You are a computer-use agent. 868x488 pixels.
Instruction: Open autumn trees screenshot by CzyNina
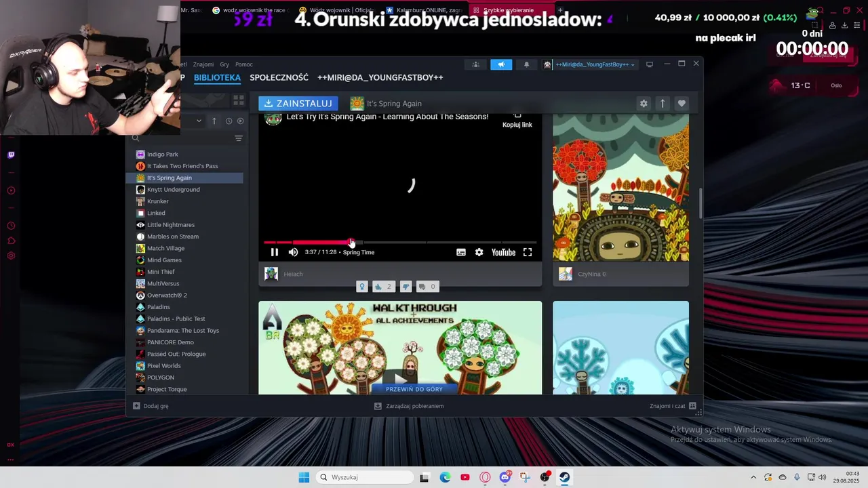[x=620, y=188]
